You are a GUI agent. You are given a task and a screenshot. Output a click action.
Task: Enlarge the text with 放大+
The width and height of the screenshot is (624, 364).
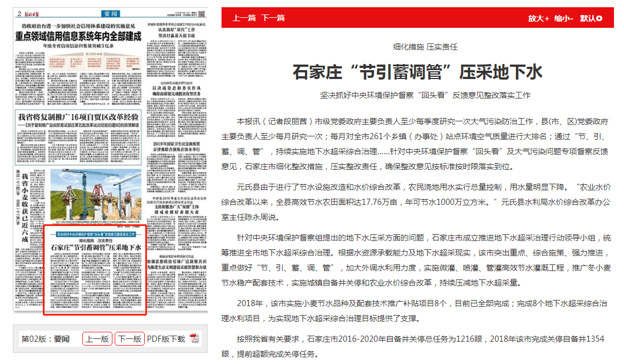(538, 18)
